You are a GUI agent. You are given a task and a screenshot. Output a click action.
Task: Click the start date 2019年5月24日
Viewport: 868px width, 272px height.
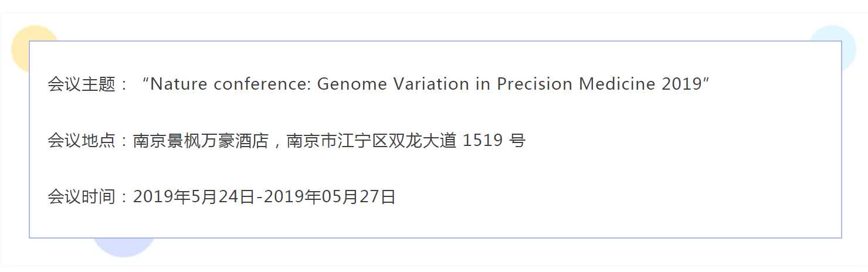pos(194,197)
